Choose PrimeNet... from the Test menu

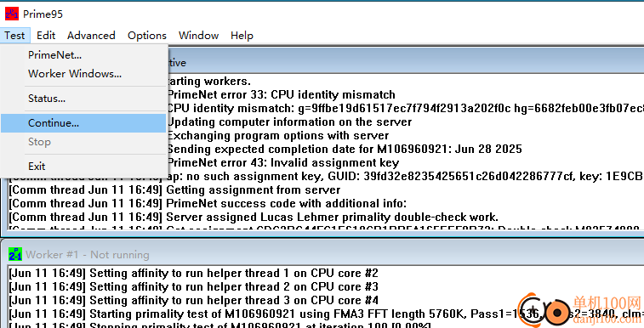click(83, 55)
